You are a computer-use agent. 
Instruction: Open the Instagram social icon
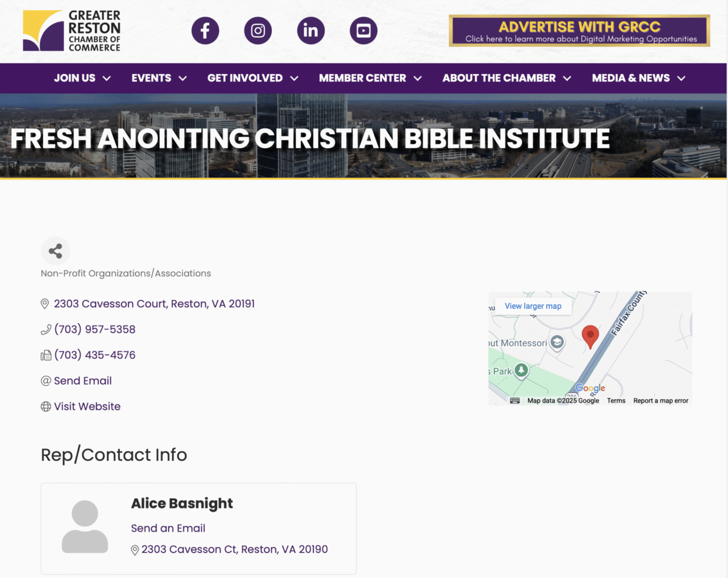tap(258, 31)
